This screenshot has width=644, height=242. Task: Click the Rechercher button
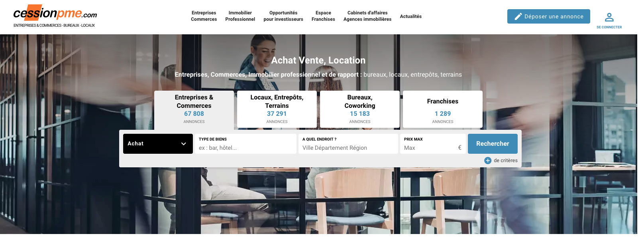pos(493,144)
